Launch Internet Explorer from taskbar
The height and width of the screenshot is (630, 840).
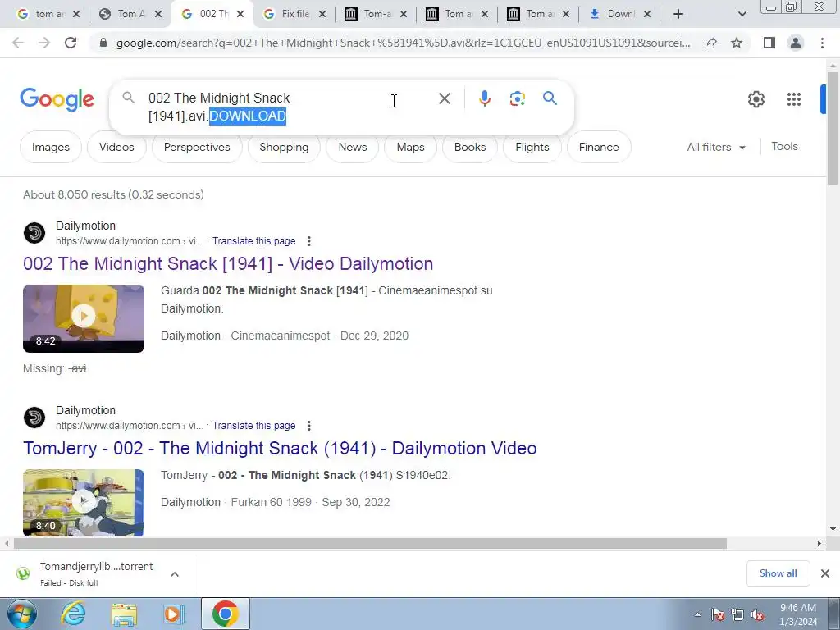coord(73,614)
